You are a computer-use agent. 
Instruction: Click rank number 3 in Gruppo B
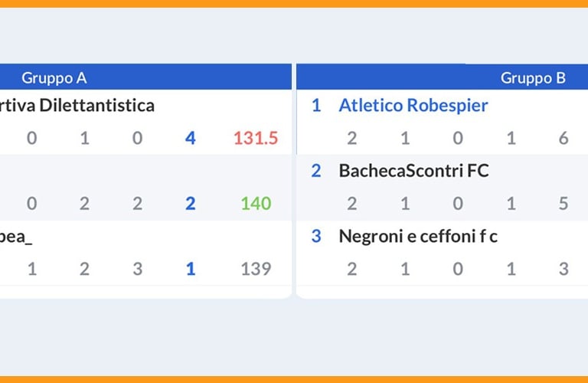pos(316,237)
